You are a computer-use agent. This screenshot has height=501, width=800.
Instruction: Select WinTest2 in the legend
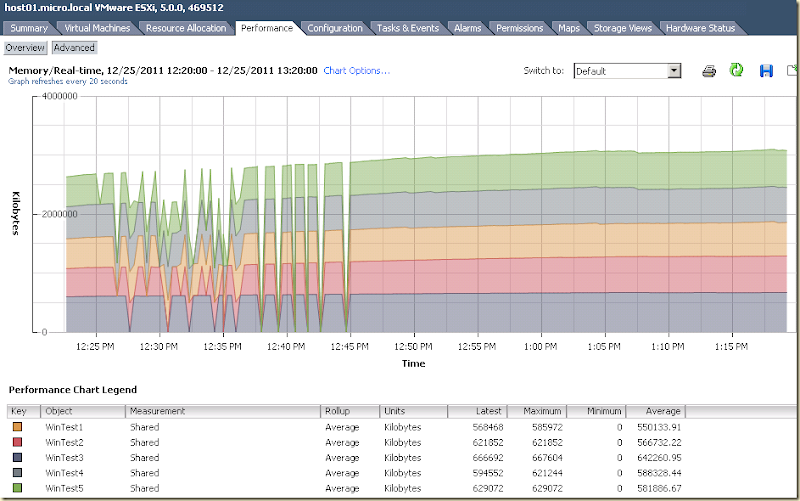(x=64, y=442)
